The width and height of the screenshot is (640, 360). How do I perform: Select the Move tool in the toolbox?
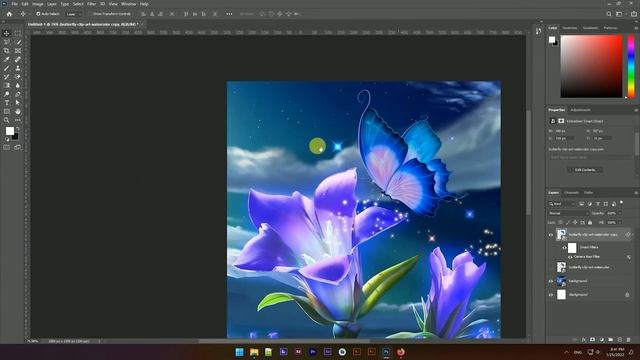click(7, 33)
